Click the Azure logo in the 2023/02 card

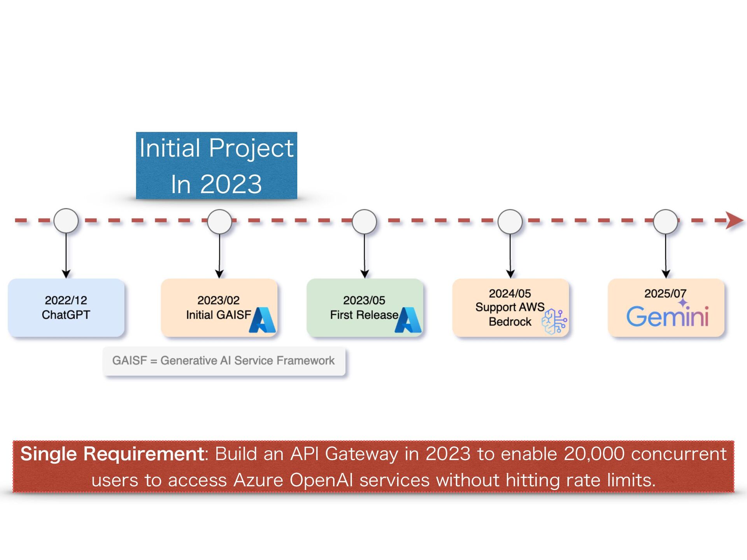262,320
